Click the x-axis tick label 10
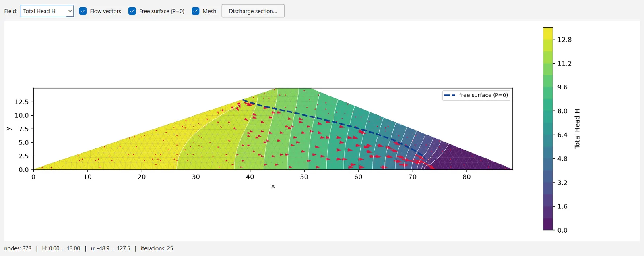 87,177
